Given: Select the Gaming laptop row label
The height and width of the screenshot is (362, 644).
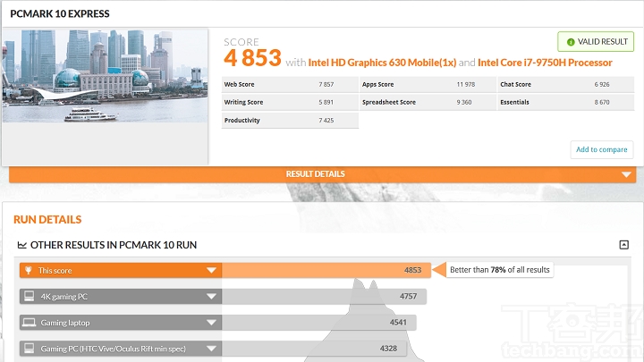Looking at the screenshot, I should click(x=65, y=323).
